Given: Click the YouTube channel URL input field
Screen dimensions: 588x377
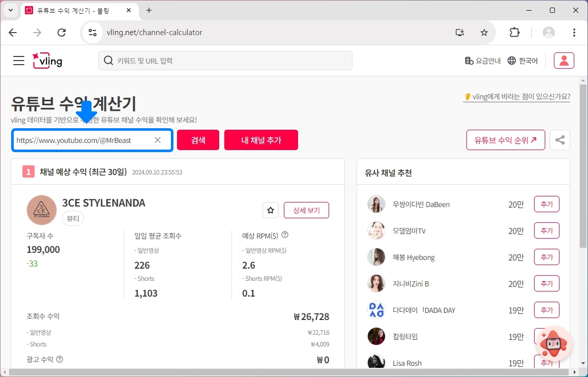Looking at the screenshot, I should 92,140.
